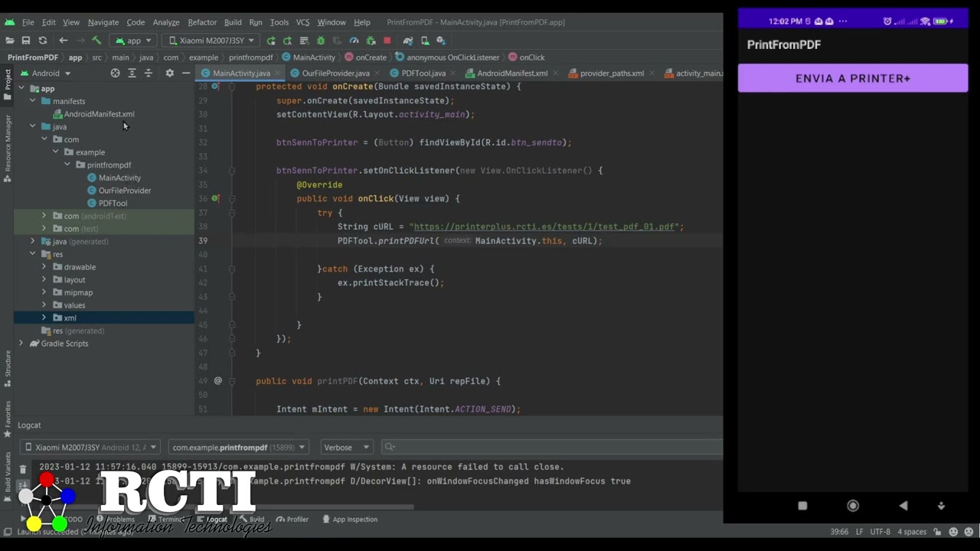Open the Xiaomi M2007J3SY device dropdown in toolbar

click(211, 41)
